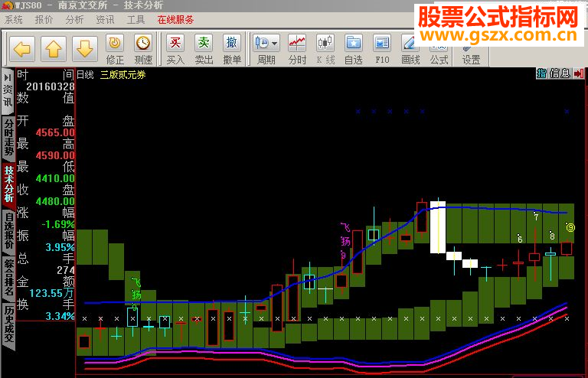The width and height of the screenshot is (588, 378).
Task: Click the red exit arrow icon beside 信息
Action: pos(579,73)
